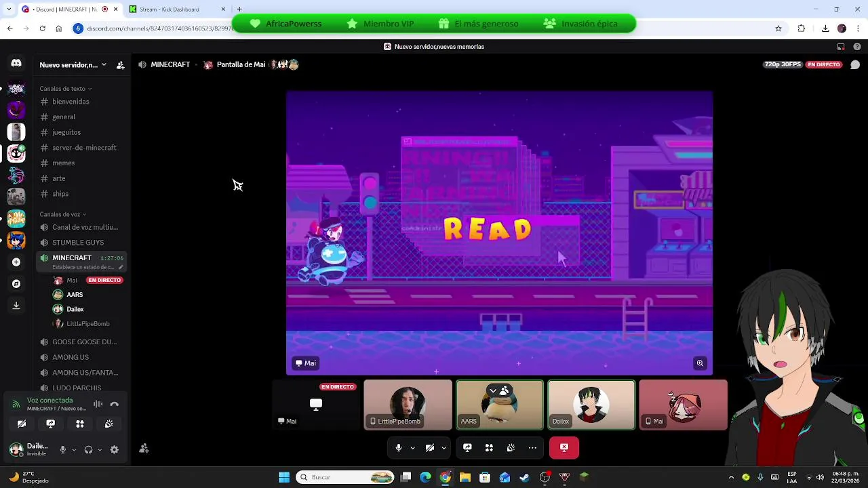Open the soundboard icon in voice panel
Screen dimensions: 868x488
tap(109, 424)
